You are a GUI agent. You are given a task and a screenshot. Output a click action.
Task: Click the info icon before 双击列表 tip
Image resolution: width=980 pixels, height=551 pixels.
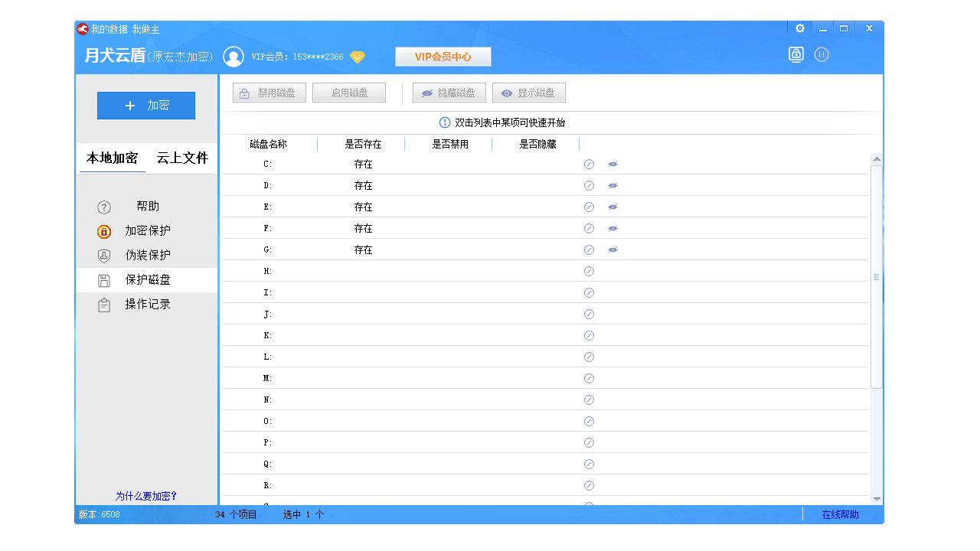(x=443, y=122)
